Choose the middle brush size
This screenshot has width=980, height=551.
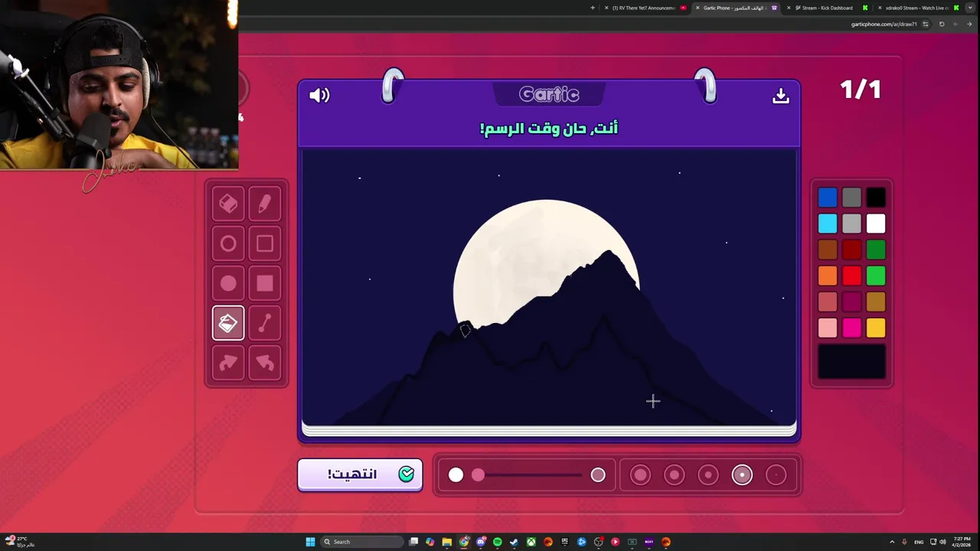pos(708,475)
